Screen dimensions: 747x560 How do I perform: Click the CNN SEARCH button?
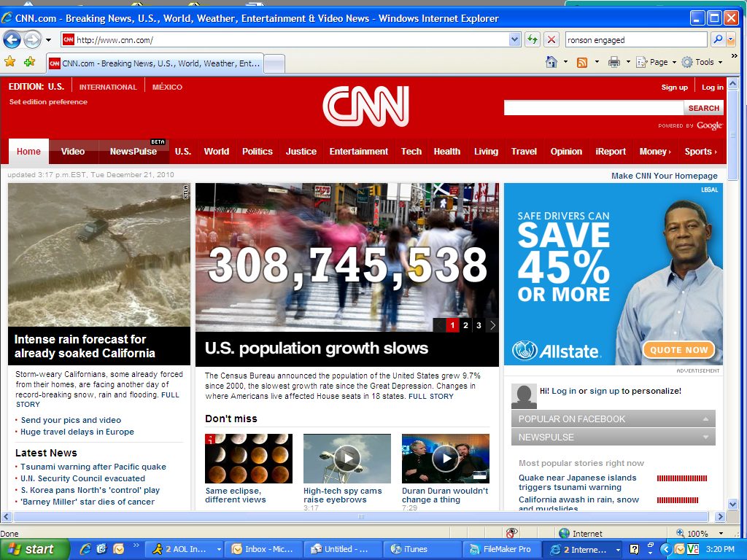pos(704,108)
